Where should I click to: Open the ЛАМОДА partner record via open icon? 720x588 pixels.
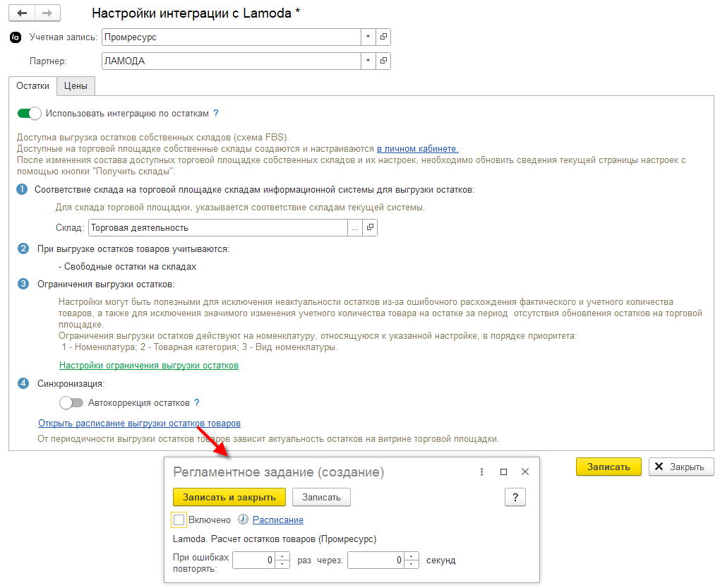click(x=383, y=61)
